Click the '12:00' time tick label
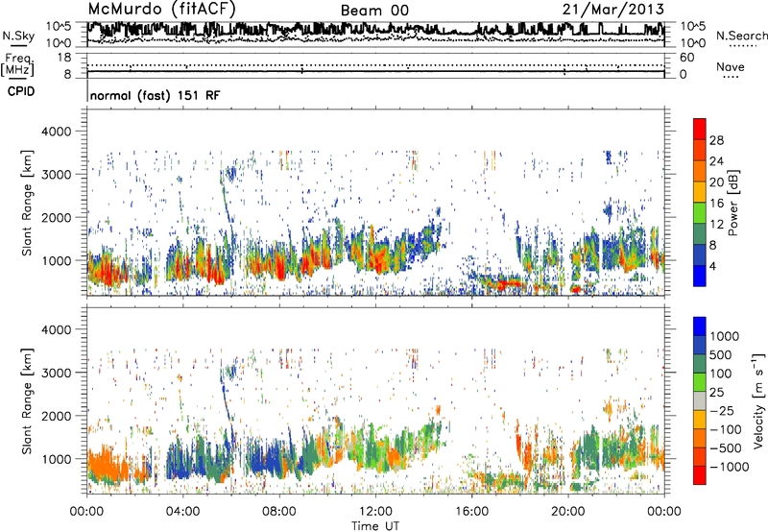 click(375, 512)
